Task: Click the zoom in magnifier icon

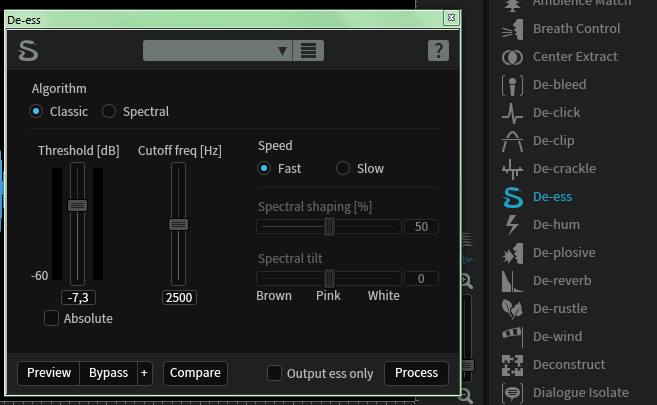Action: tap(466, 281)
